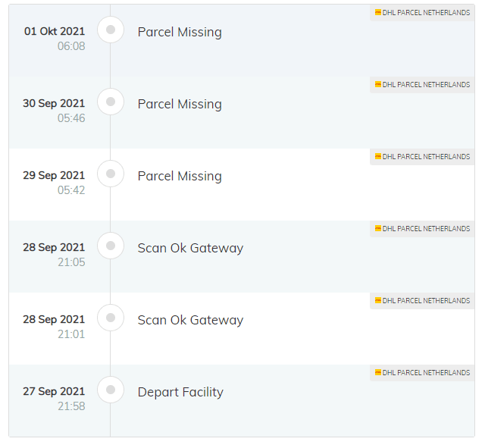
Task: Click the Depart Facility status text
Action: (180, 392)
